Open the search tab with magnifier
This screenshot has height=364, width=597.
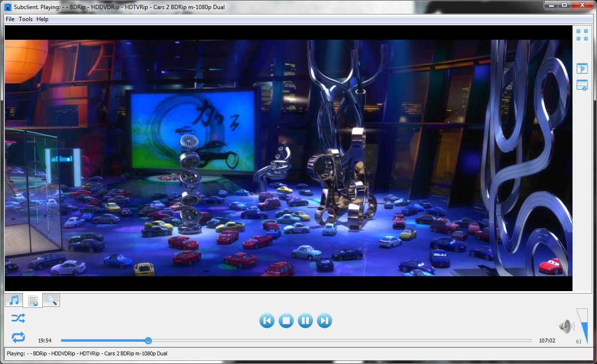tap(51, 301)
